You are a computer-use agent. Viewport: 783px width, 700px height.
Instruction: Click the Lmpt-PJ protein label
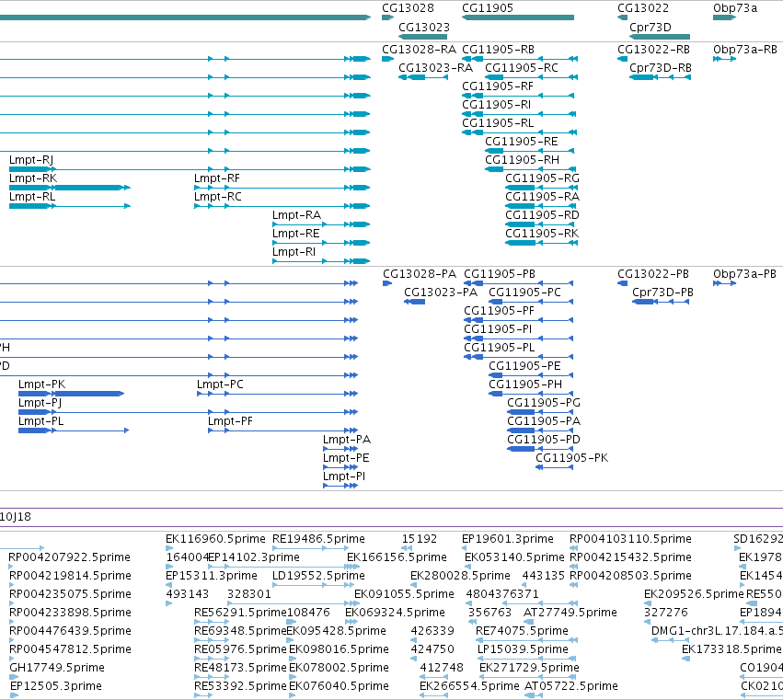point(40,403)
